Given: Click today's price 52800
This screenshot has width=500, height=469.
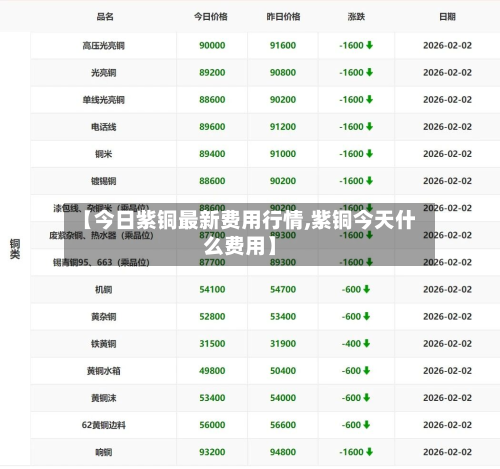Looking at the screenshot, I should 212,316.
